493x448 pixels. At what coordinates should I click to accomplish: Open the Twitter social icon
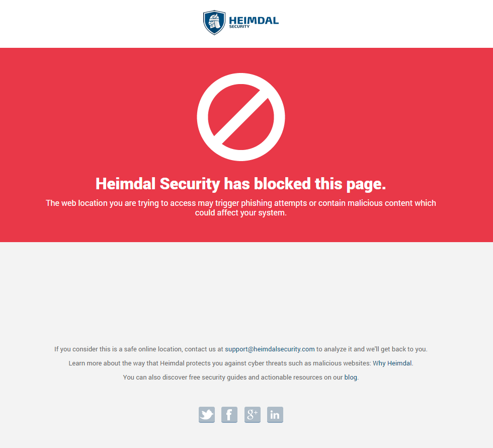click(207, 414)
